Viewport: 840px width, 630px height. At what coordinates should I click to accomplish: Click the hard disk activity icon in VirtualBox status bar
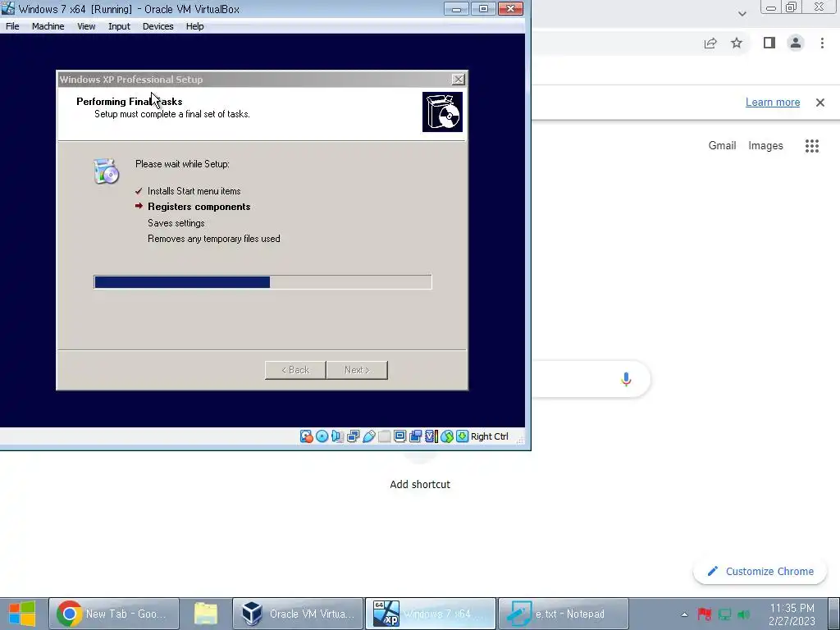pos(306,436)
